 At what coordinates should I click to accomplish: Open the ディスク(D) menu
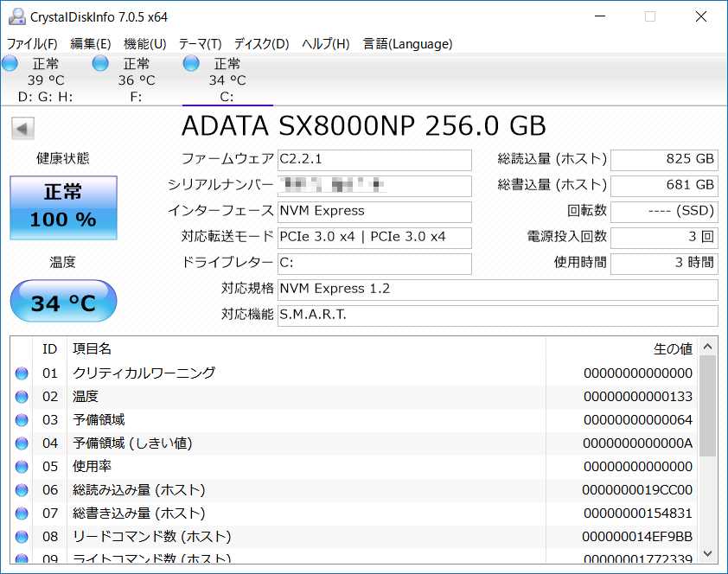point(261,43)
